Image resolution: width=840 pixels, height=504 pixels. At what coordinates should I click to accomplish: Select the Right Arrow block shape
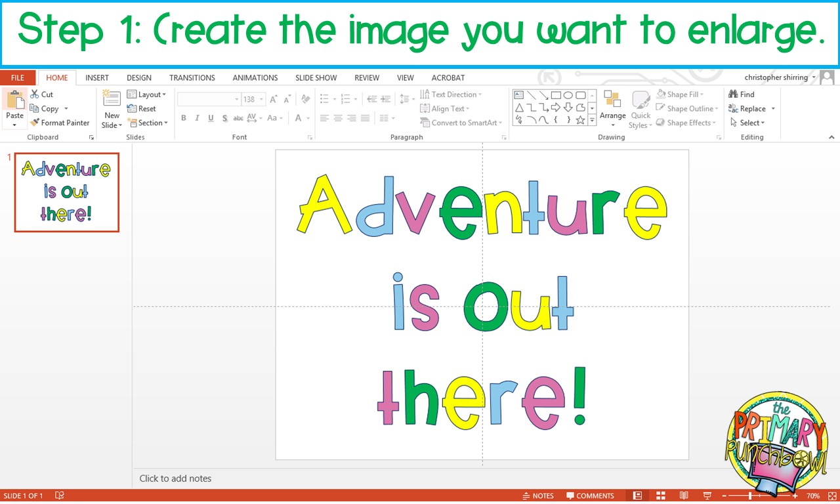click(556, 108)
